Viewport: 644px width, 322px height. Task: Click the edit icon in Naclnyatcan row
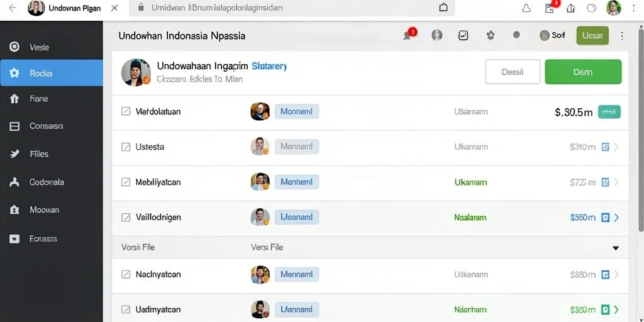click(x=605, y=275)
